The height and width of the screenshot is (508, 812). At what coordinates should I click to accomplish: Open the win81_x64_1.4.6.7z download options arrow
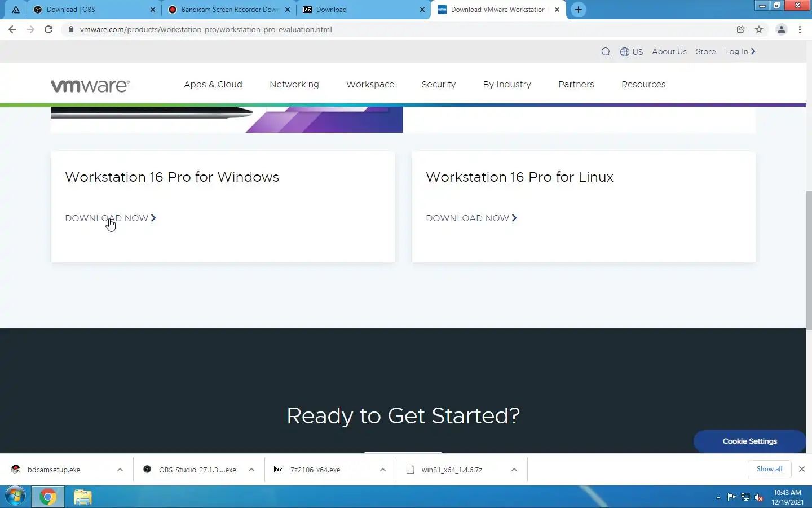tap(514, 470)
